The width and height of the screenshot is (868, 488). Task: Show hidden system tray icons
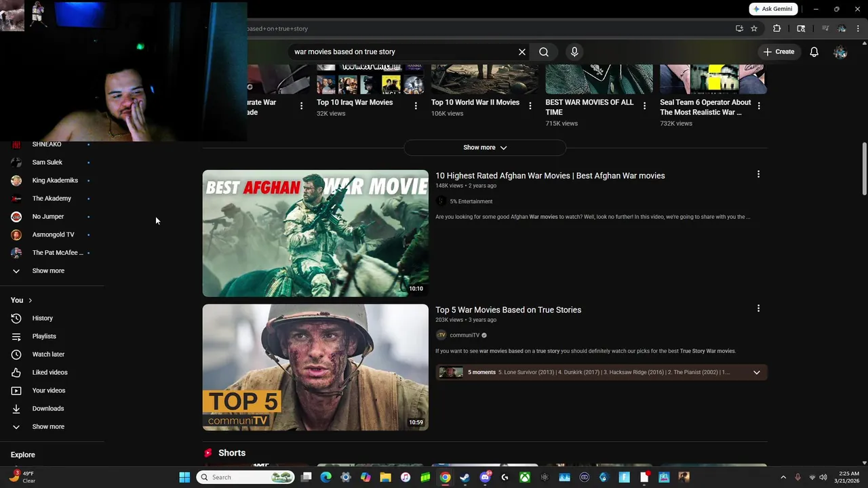click(x=783, y=477)
